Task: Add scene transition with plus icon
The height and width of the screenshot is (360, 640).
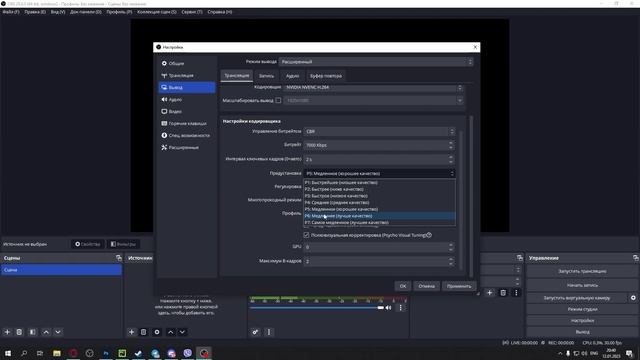Action: coord(489,293)
